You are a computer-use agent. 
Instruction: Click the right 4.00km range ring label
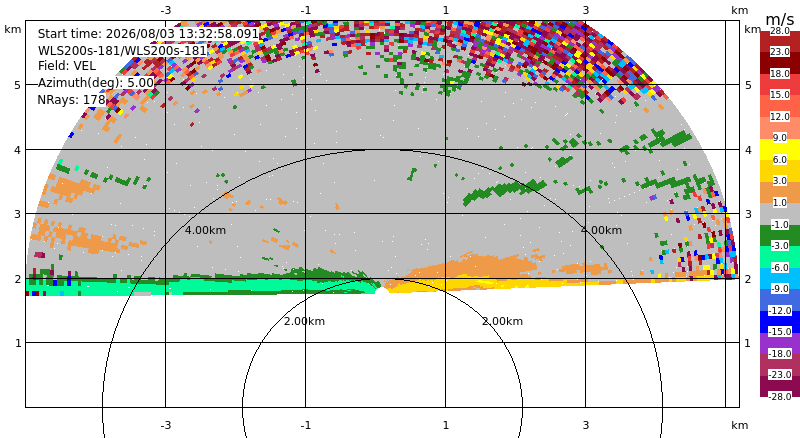pos(601,230)
